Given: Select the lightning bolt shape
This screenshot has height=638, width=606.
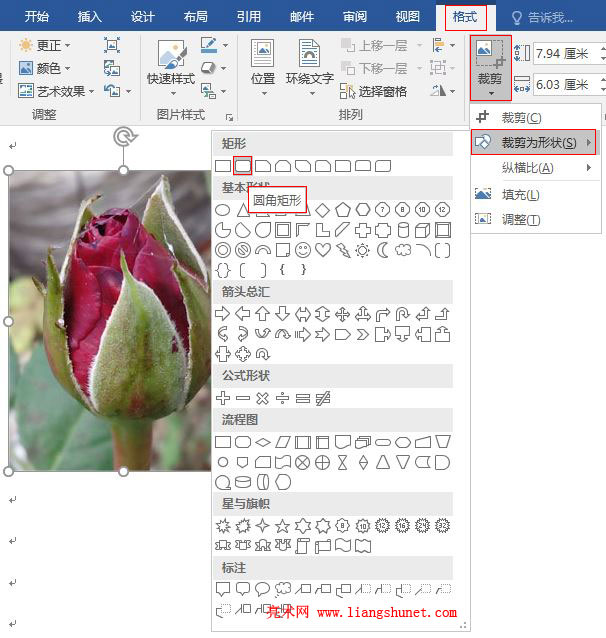Looking at the screenshot, I should coord(343,250).
